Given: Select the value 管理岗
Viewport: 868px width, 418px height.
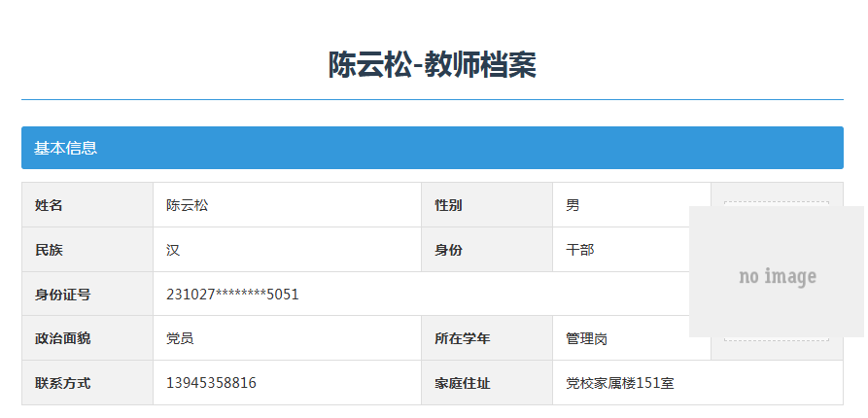Looking at the screenshot, I should tap(587, 338).
